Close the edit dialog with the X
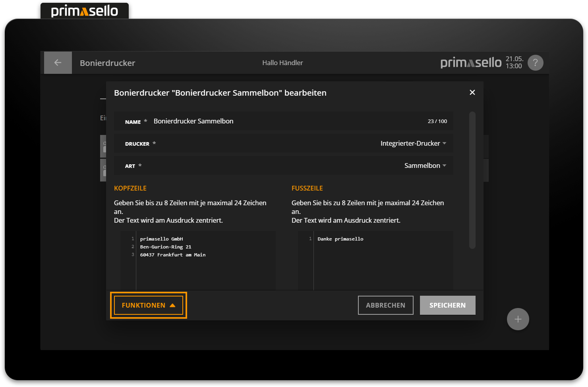 [x=472, y=92]
